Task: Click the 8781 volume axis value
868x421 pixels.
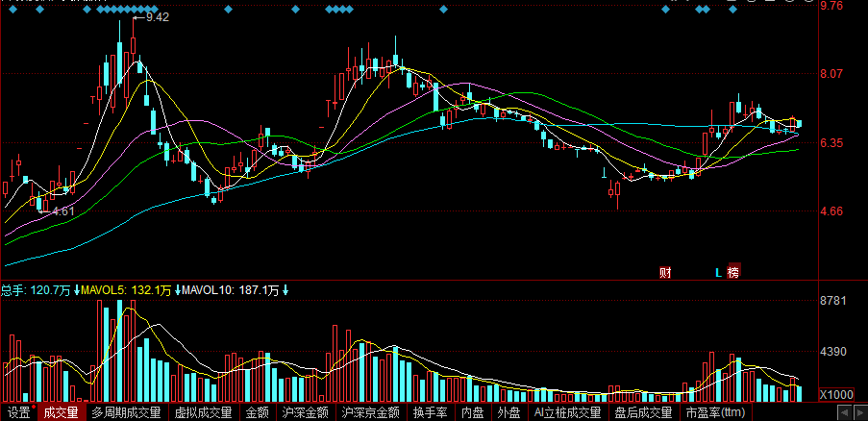Action: pyautogui.click(x=832, y=301)
